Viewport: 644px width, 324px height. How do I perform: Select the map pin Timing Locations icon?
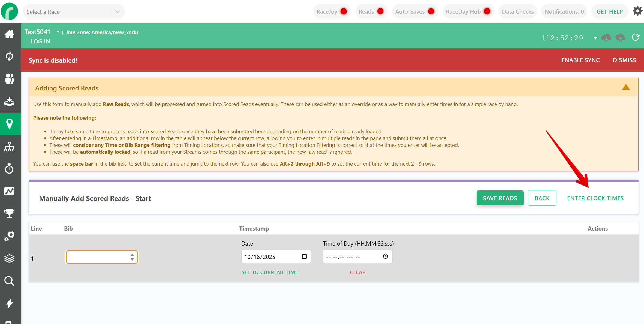point(10,123)
